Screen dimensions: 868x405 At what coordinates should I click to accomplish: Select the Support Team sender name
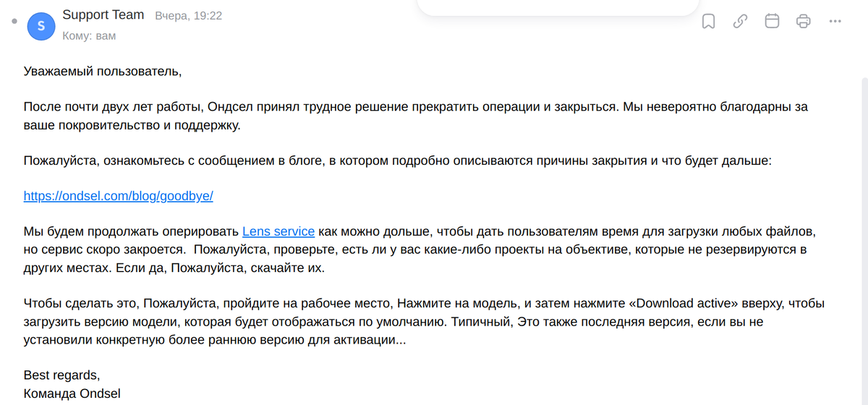[103, 14]
